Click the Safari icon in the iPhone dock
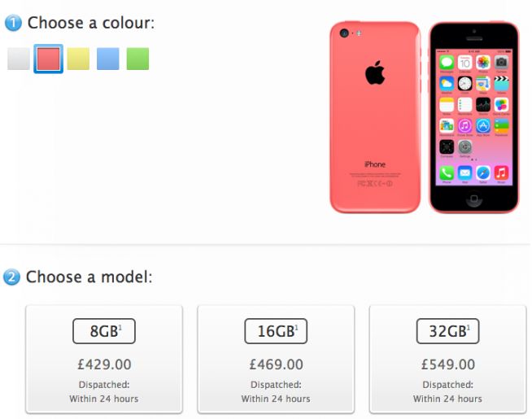 pyautogui.click(x=483, y=173)
